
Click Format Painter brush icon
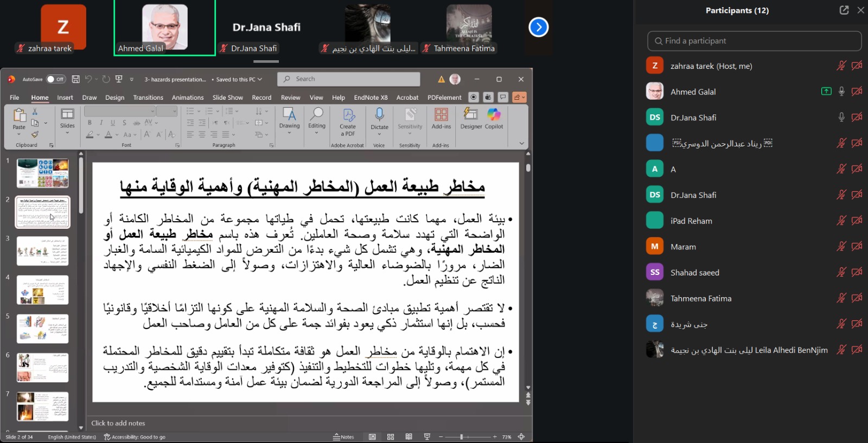point(35,134)
